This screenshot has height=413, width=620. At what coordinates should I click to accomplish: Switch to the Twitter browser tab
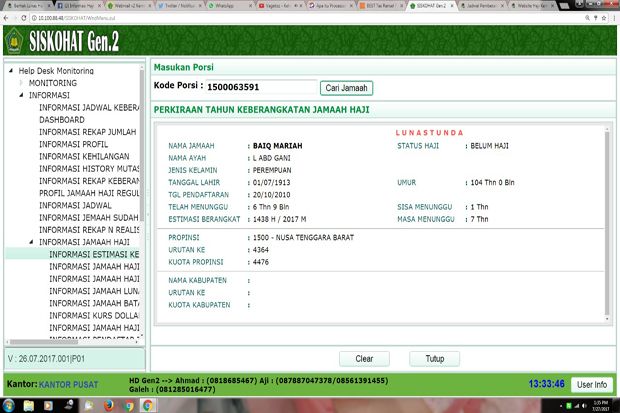(x=179, y=6)
